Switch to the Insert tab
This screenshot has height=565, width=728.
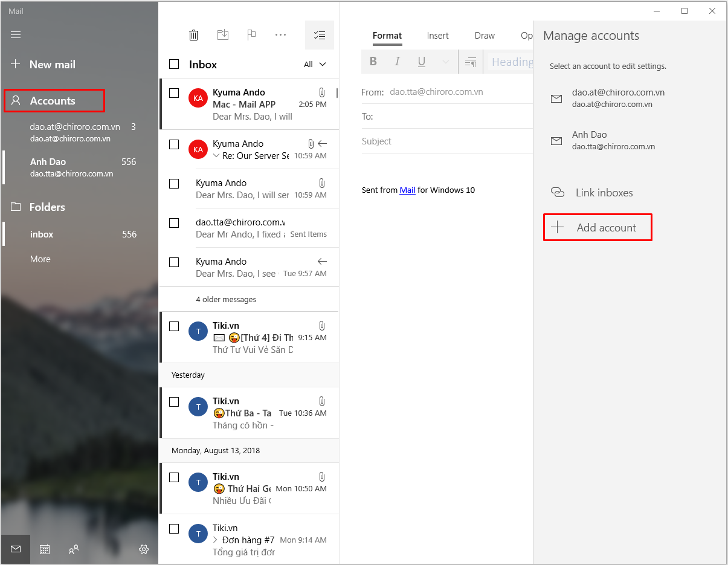437,36
